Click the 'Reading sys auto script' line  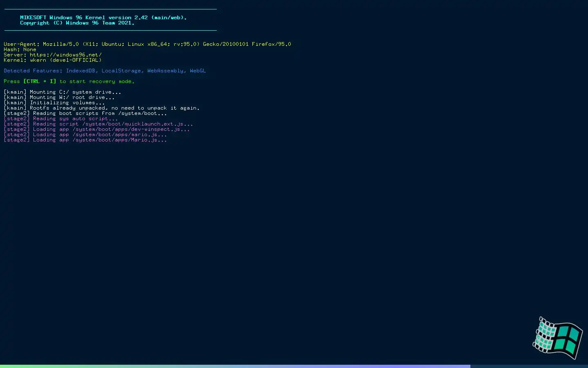coord(61,119)
